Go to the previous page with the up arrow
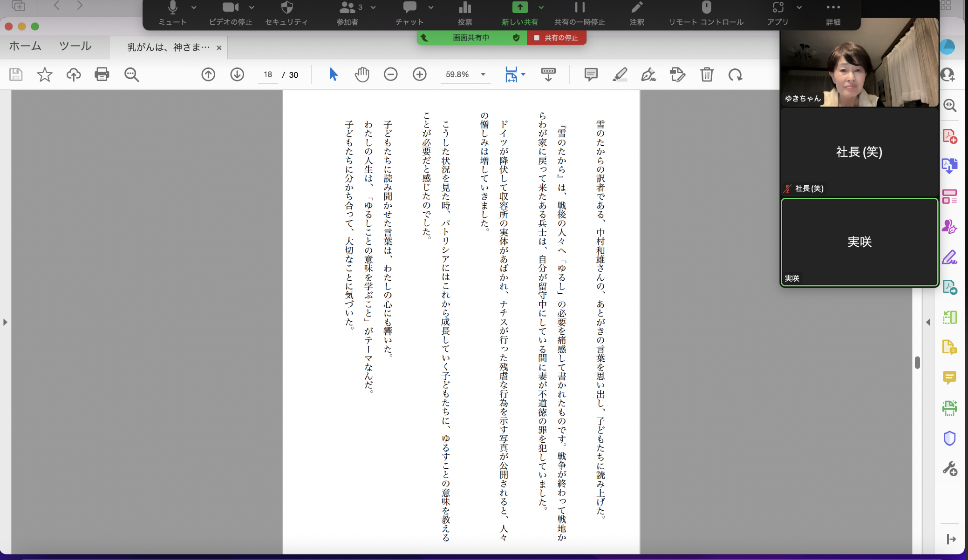This screenshot has height=560, width=968. (208, 74)
